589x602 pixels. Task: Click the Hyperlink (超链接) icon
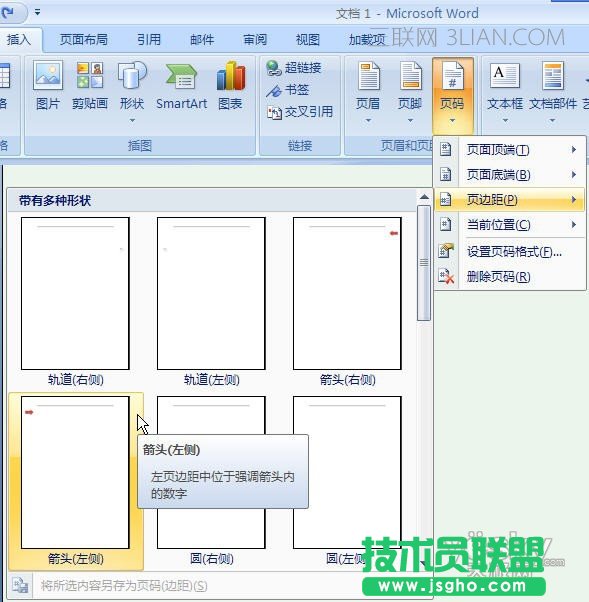[273, 68]
